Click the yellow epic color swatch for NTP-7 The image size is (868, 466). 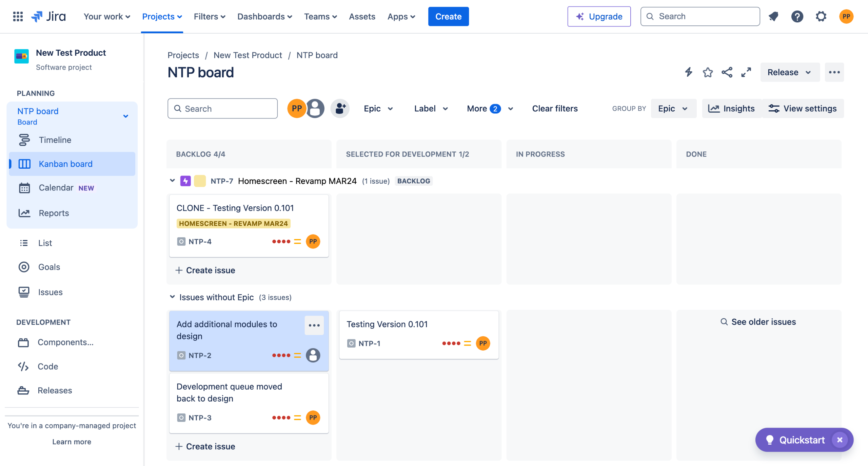pyautogui.click(x=200, y=181)
